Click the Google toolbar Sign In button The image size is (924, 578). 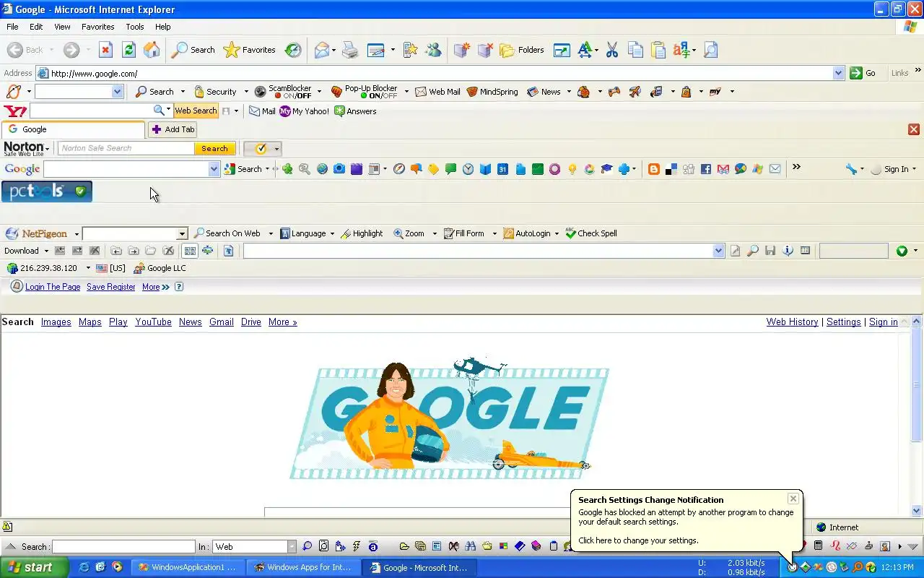(x=893, y=169)
